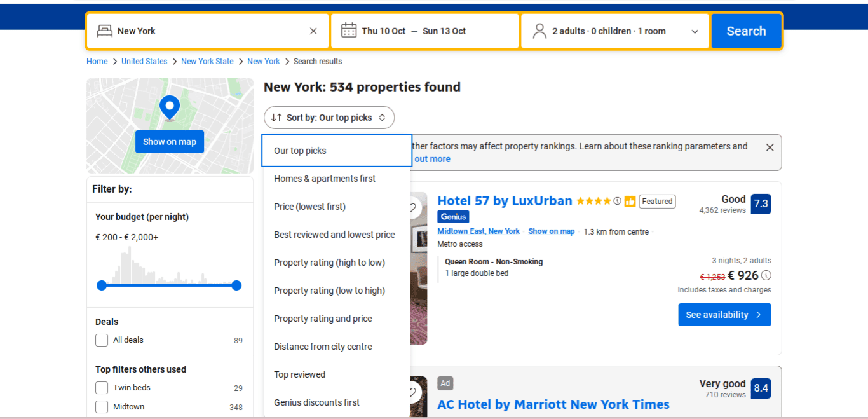The width and height of the screenshot is (868, 419).
Task: Tick the All deals checkbox
Action: [102, 340]
